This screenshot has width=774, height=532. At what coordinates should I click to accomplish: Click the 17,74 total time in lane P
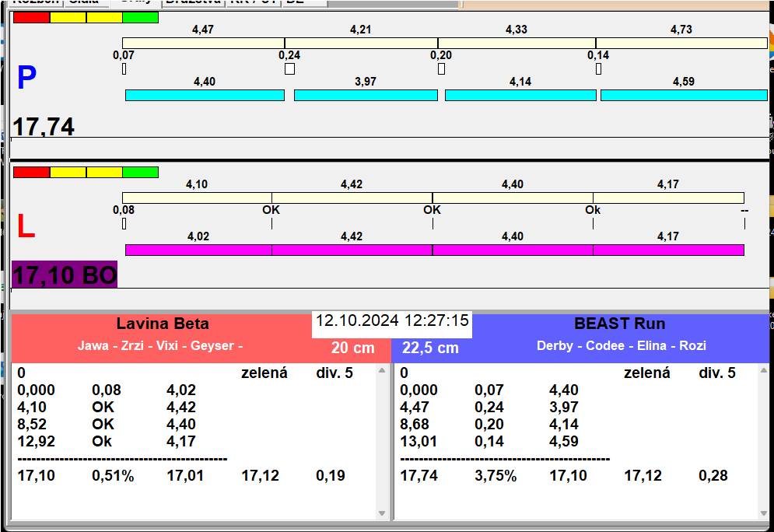pos(44,127)
